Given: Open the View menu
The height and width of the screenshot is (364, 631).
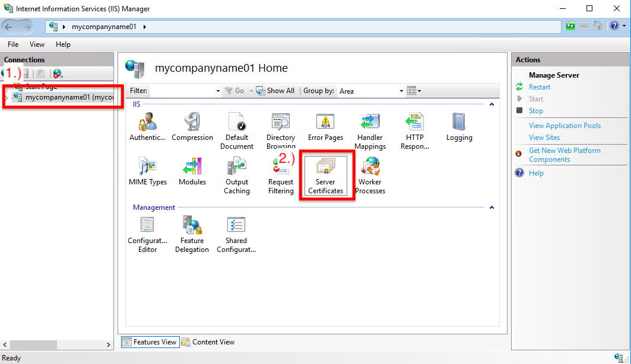Looking at the screenshot, I should [37, 44].
